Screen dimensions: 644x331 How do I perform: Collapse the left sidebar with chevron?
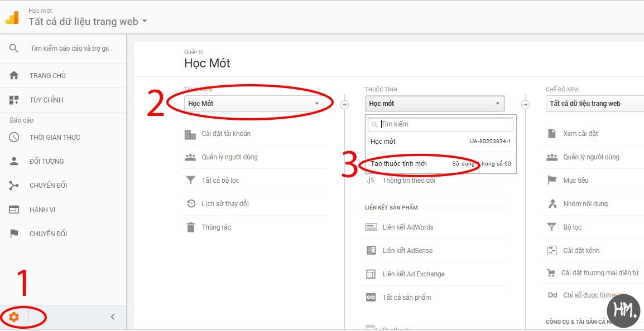coord(113,317)
